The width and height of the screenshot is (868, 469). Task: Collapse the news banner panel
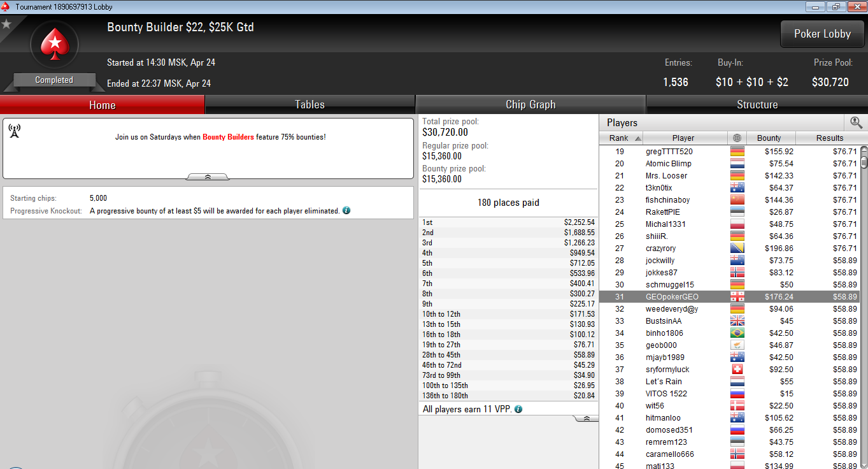208,177
